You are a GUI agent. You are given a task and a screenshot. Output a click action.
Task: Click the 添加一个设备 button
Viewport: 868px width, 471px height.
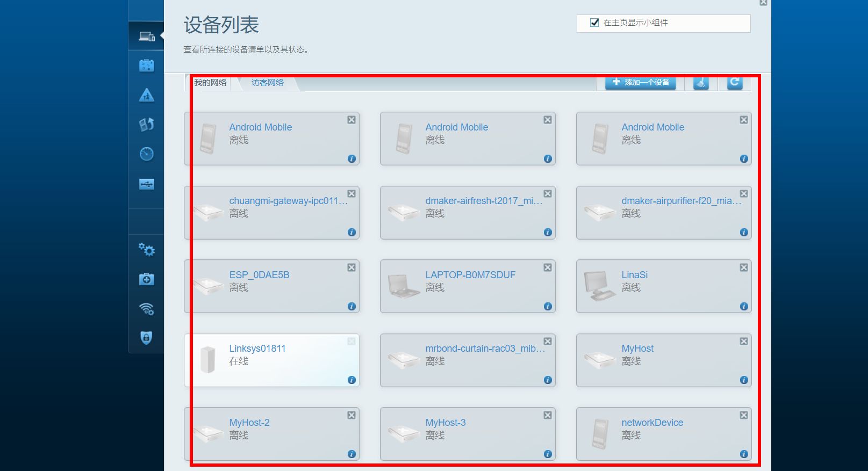tap(641, 83)
